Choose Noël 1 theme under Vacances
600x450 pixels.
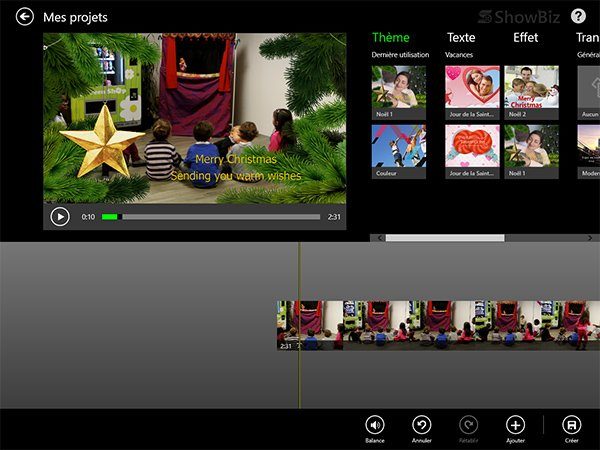[x=532, y=152]
